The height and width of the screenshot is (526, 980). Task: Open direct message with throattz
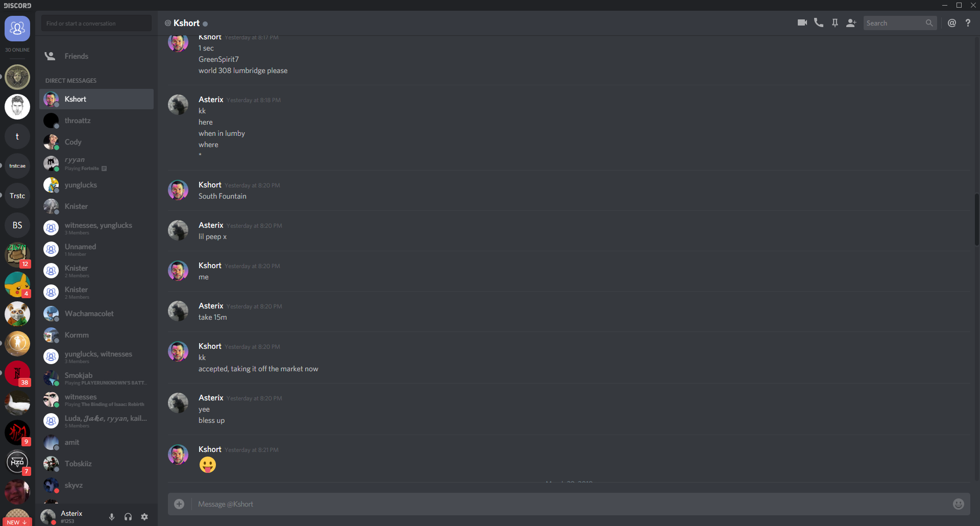96,121
